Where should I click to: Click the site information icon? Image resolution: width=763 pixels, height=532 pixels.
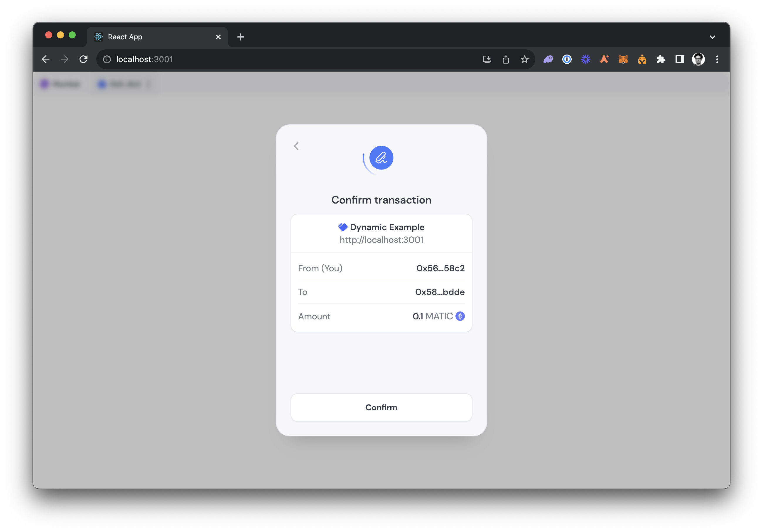pos(107,60)
